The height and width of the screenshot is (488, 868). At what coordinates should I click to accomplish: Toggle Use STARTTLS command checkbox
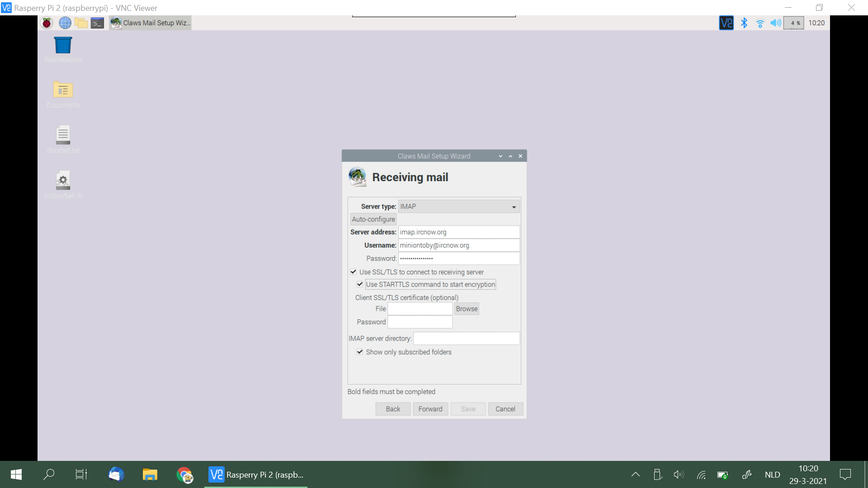[360, 284]
